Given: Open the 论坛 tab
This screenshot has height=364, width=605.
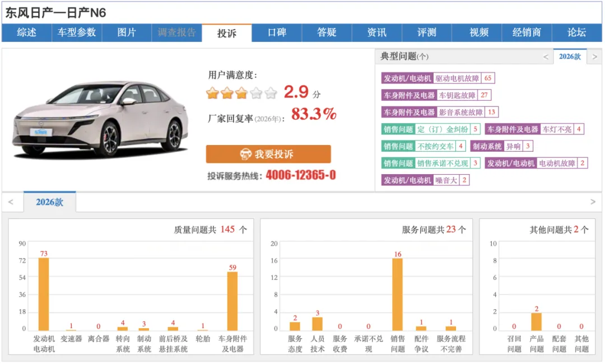Looking at the screenshot, I should pos(577,32).
